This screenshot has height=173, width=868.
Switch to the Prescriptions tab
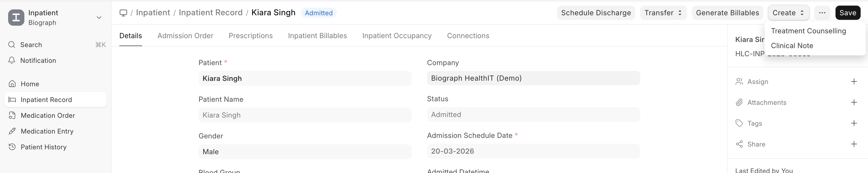(250, 36)
